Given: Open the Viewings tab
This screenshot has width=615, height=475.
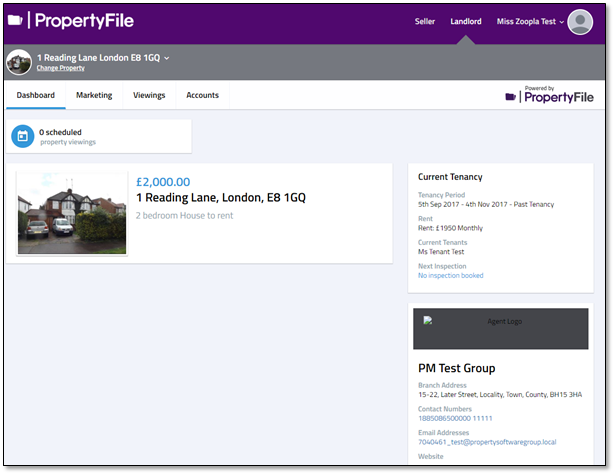Looking at the screenshot, I should point(149,95).
